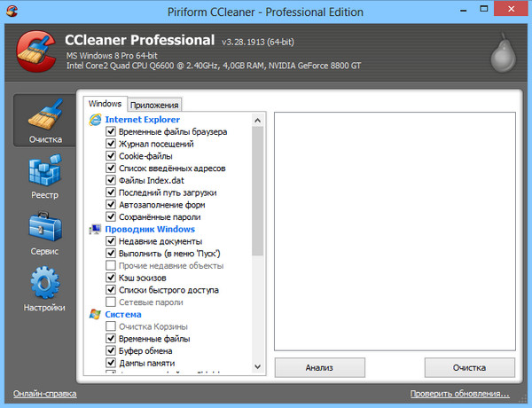The width and height of the screenshot is (532, 408).
Task: Click the Система Windows flag icon
Action: coord(95,314)
